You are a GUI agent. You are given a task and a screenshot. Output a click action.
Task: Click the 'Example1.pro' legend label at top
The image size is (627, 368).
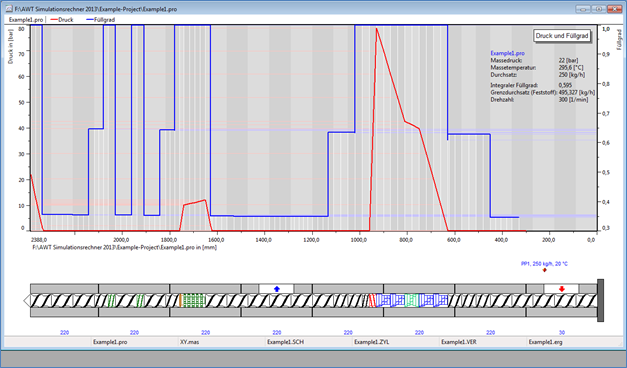pos(26,20)
